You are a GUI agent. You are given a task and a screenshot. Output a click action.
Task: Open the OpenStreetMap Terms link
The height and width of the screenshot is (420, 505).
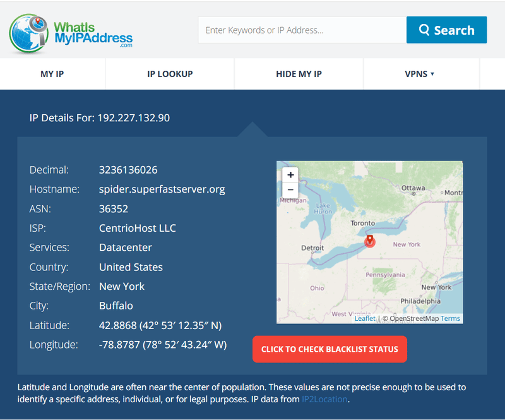coord(450,318)
